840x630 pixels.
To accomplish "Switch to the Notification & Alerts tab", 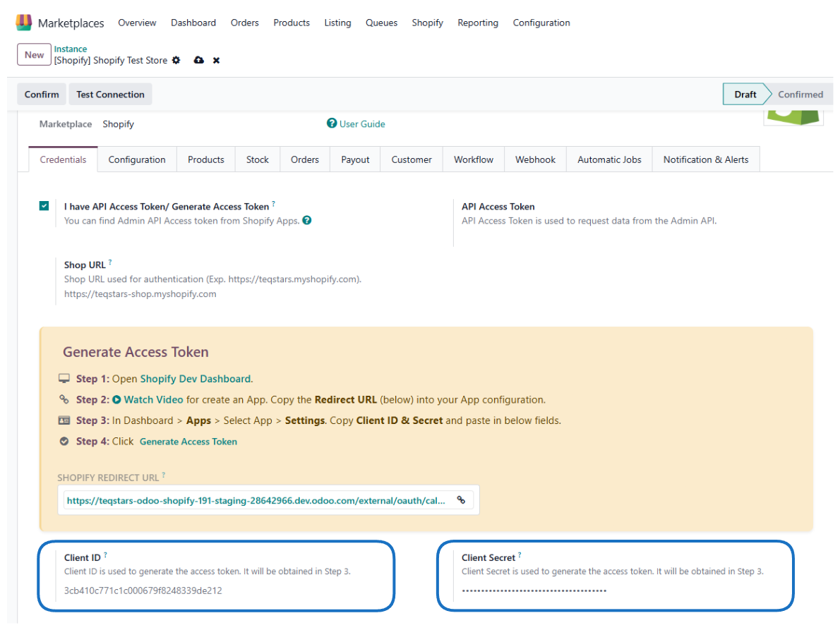I will (706, 159).
